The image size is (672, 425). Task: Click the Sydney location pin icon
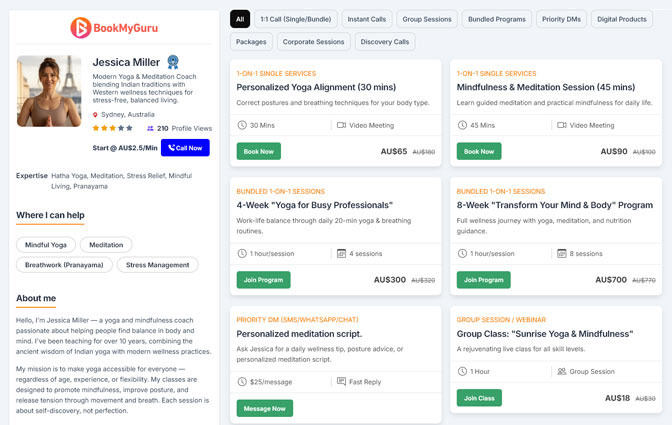pos(96,115)
